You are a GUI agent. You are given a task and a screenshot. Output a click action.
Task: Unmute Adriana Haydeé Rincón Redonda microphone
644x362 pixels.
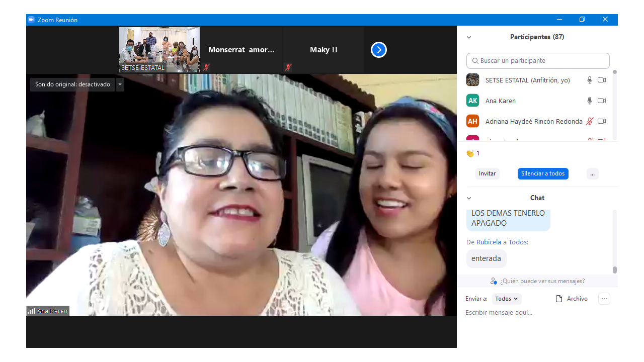[x=590, y=121]
